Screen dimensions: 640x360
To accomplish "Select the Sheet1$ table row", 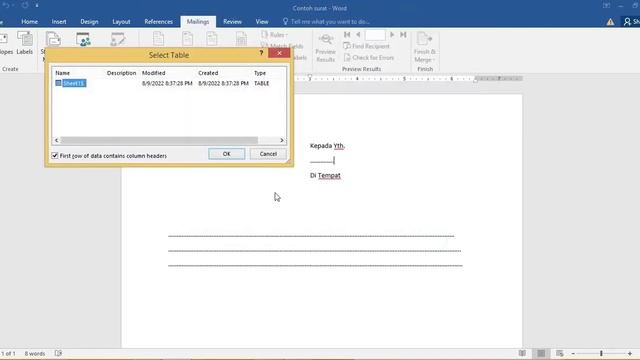I will [169, 83].
